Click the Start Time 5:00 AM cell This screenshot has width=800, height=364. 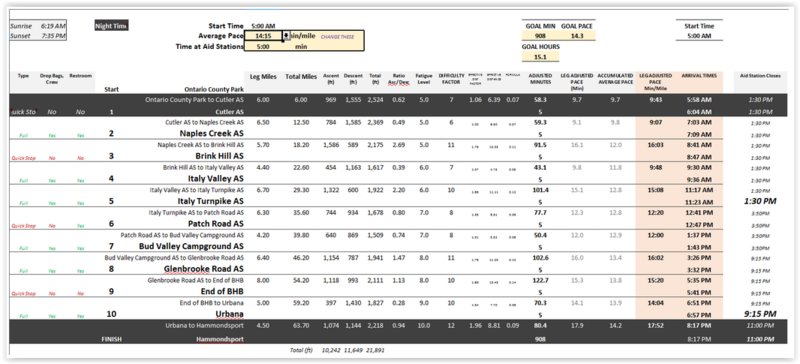[263, 26]
